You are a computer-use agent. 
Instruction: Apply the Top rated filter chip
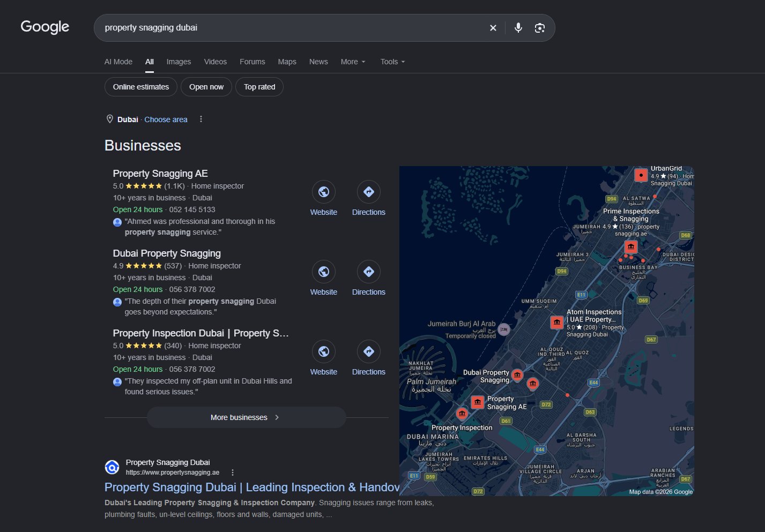[x=259, y=87]
